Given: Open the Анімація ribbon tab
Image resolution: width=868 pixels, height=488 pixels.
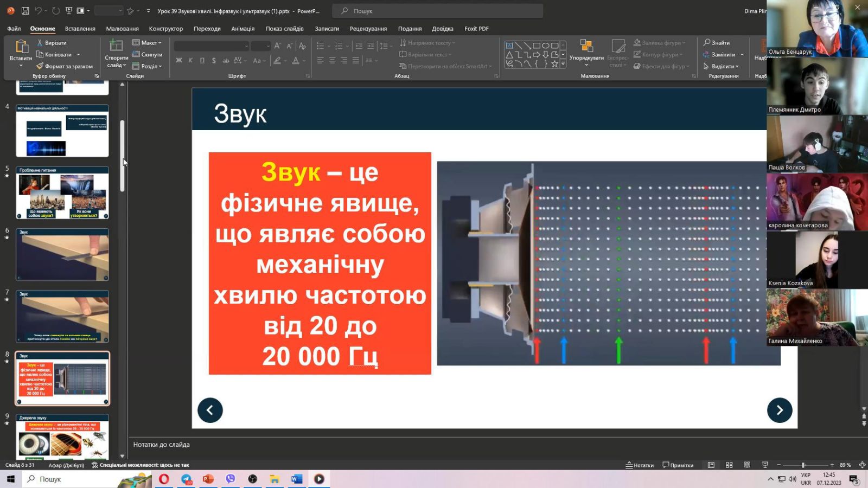Looking at the screenshot, I should (242, 29).
